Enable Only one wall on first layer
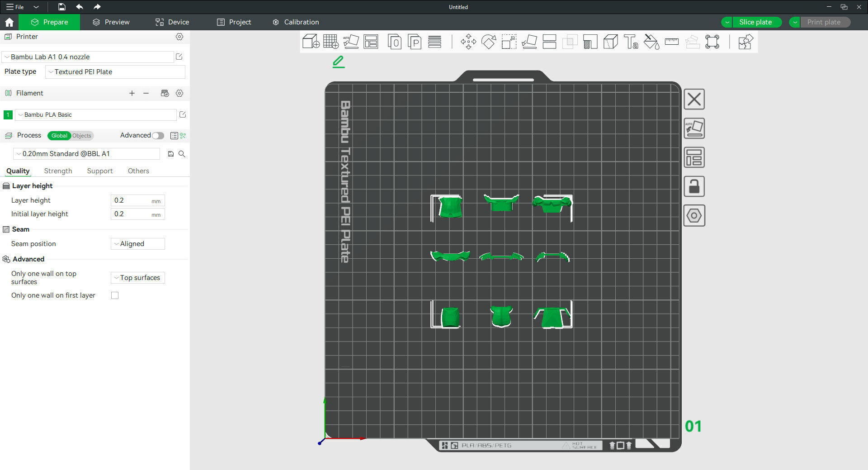 click(x=115, y=295)
